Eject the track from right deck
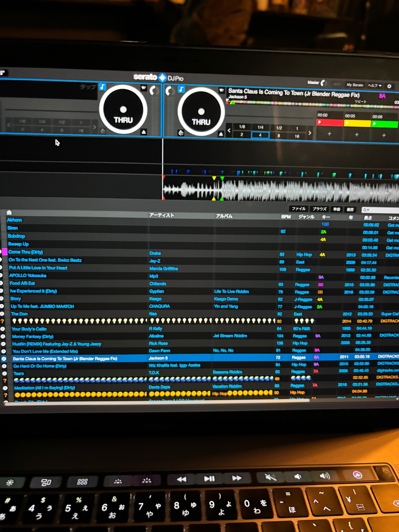The image size is (399, 532). [221, 134]
